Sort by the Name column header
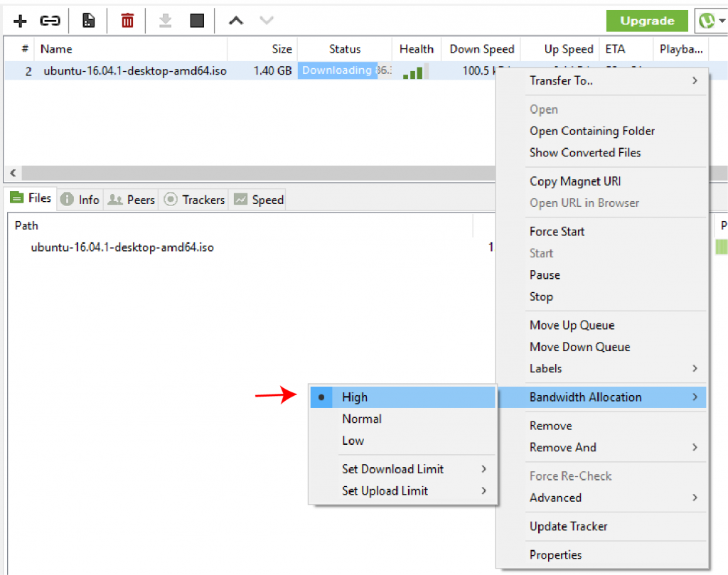This screenshot has height=575, width=728. [x=131, y=49]
